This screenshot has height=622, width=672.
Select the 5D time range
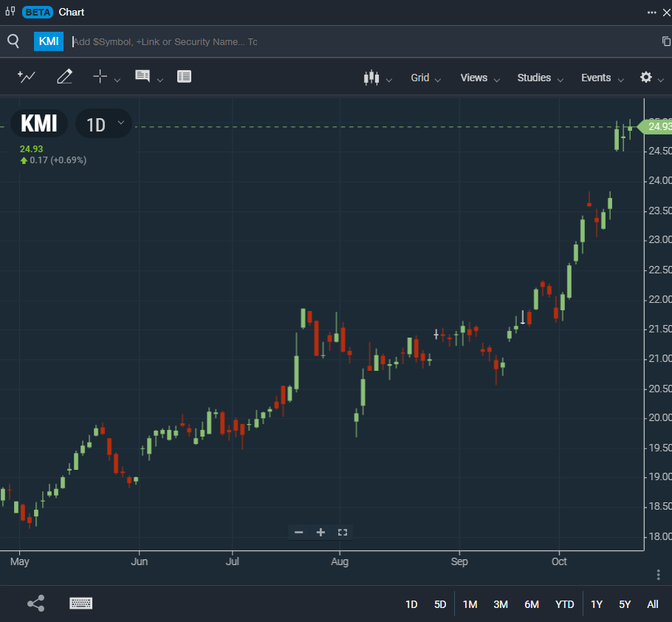point(440,604)
